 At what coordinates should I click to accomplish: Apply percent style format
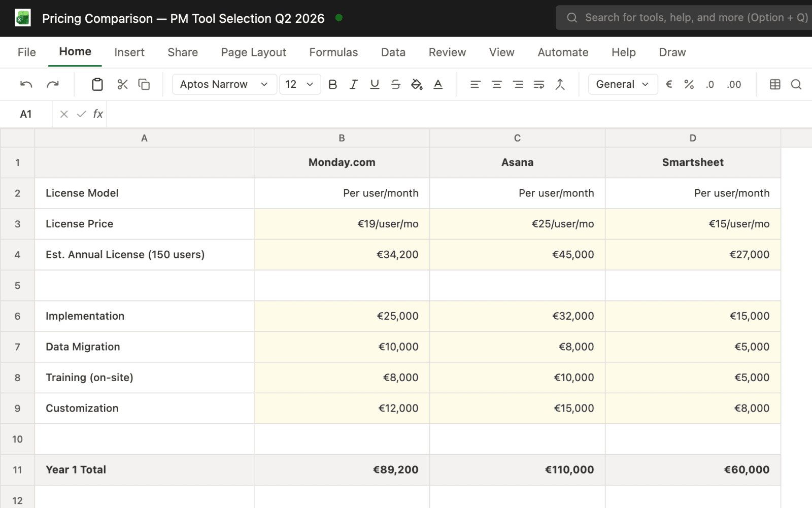pyautogui.click(x=689, y=84)
